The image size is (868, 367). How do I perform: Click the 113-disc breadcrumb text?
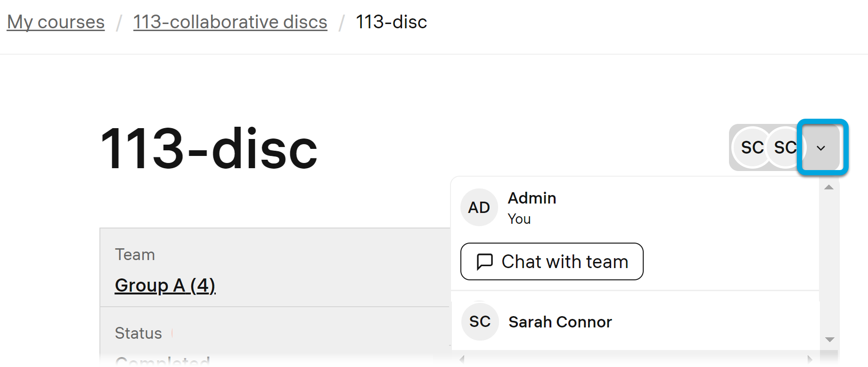tap(391, 22)
